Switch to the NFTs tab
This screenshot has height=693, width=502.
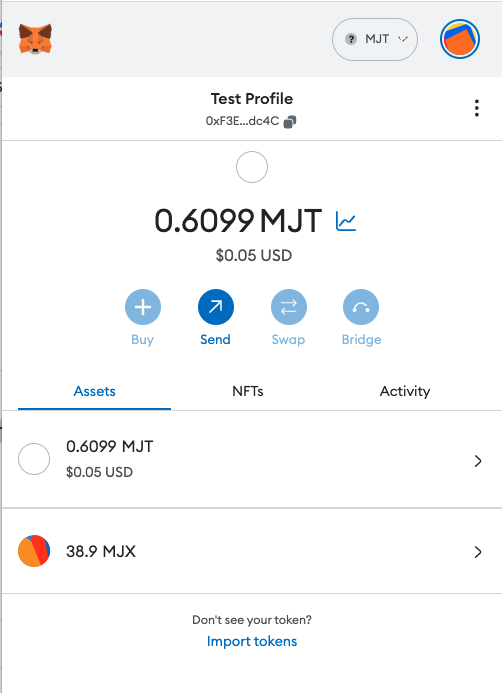(247, 392)
